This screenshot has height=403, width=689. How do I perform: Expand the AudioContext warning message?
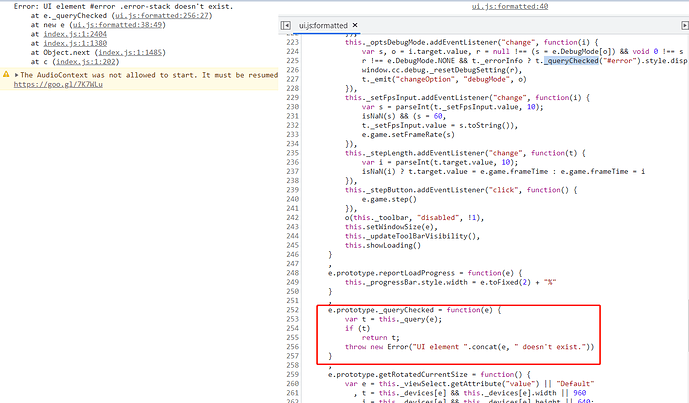(x=16, y=75)
